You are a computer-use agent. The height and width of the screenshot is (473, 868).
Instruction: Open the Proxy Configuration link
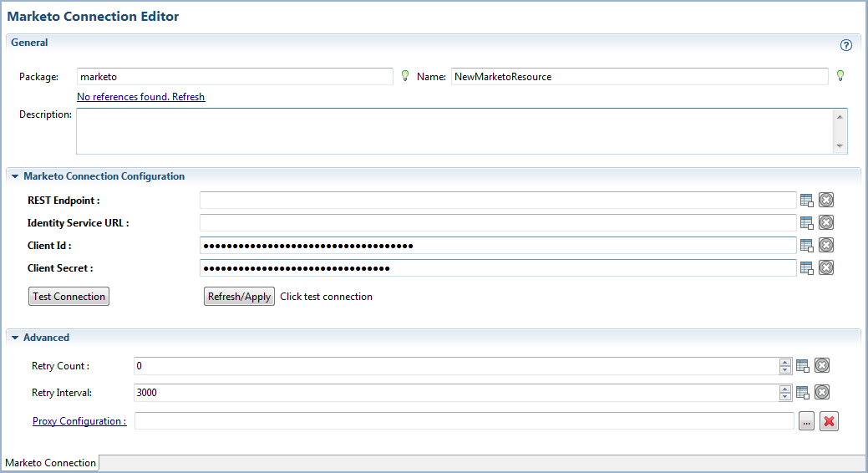[79, 421]
